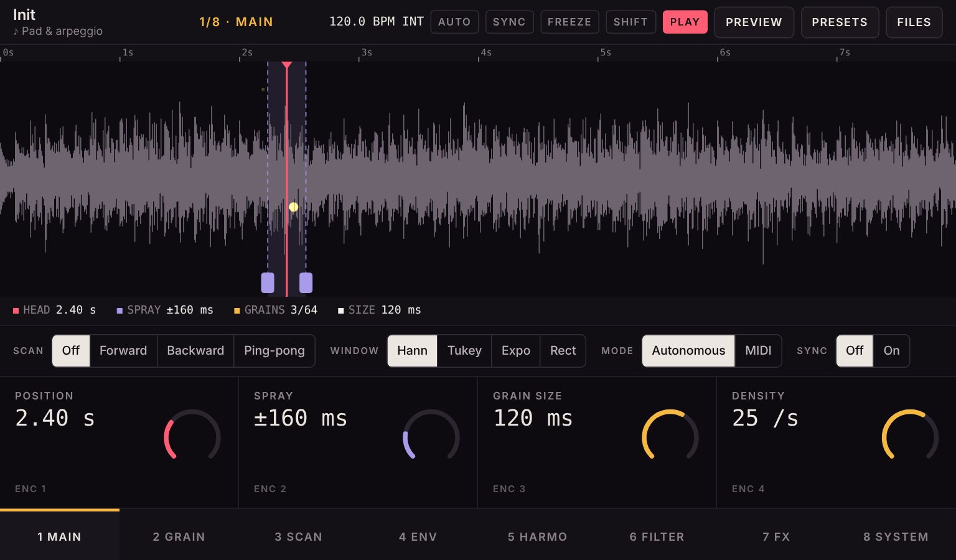
Task: Click the yellow grain dot on waveform
Action: 293,207
